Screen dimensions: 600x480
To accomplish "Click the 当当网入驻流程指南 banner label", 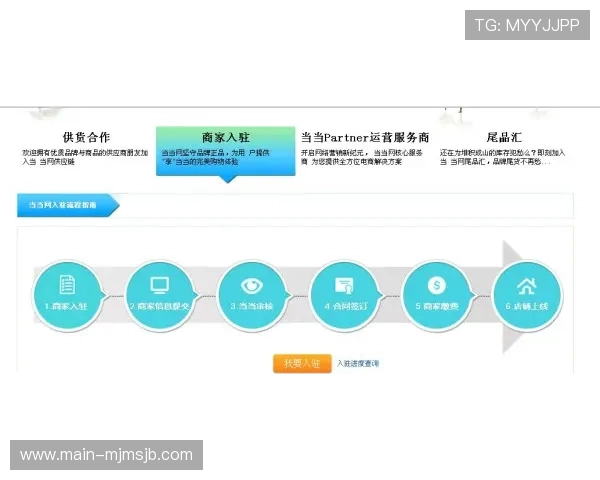I will [x=62, y=205].
